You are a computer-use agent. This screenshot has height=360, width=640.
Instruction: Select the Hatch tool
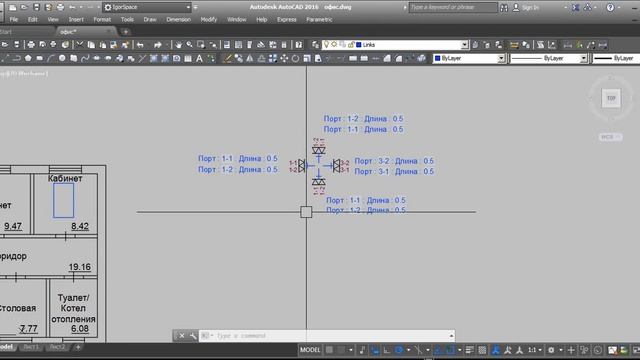click(153, 58)
